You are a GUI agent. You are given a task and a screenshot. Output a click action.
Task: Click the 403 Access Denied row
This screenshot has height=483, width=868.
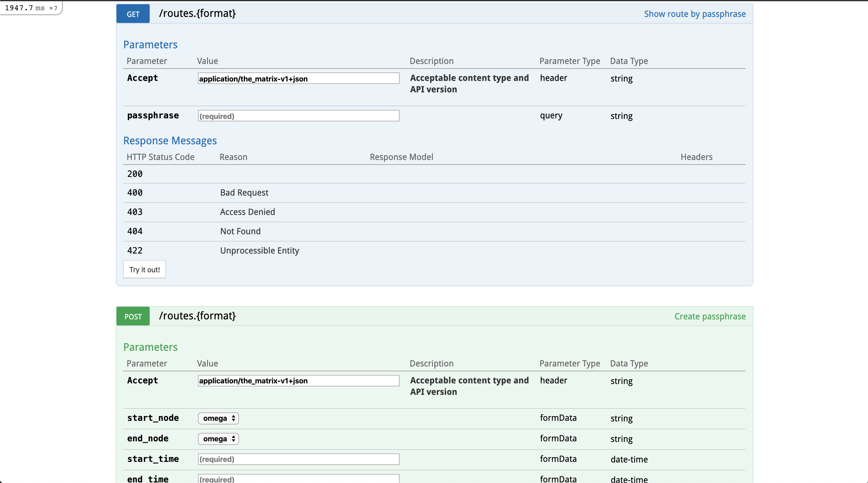(434, 212)
